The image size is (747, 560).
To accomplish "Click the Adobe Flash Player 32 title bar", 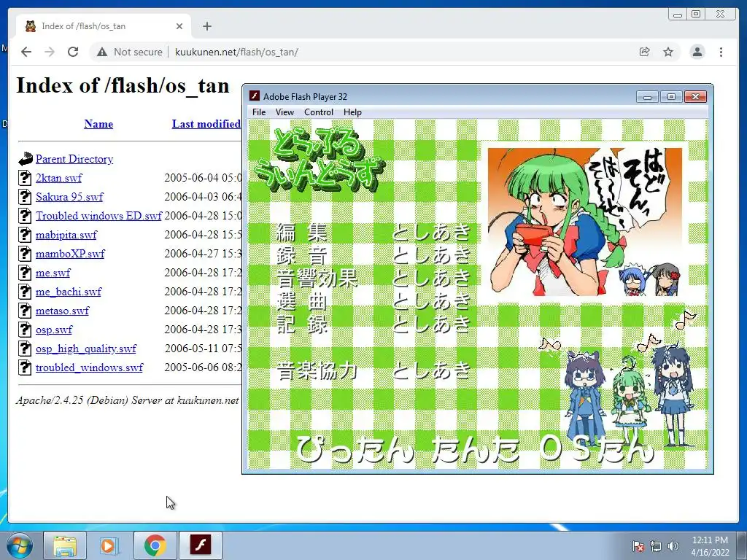I will (x=443, y=96).
